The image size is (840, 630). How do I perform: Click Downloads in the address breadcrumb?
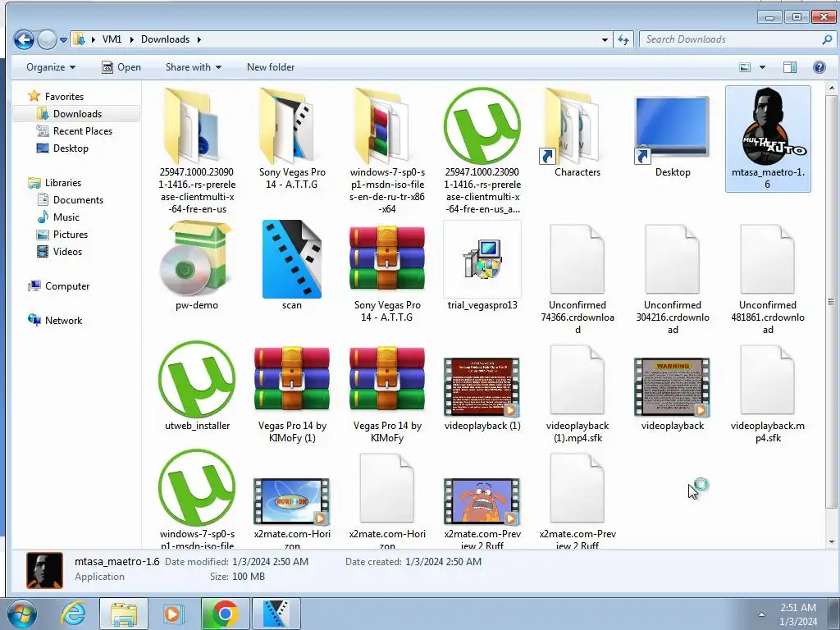pyautogui.click(x=165, y=39)
